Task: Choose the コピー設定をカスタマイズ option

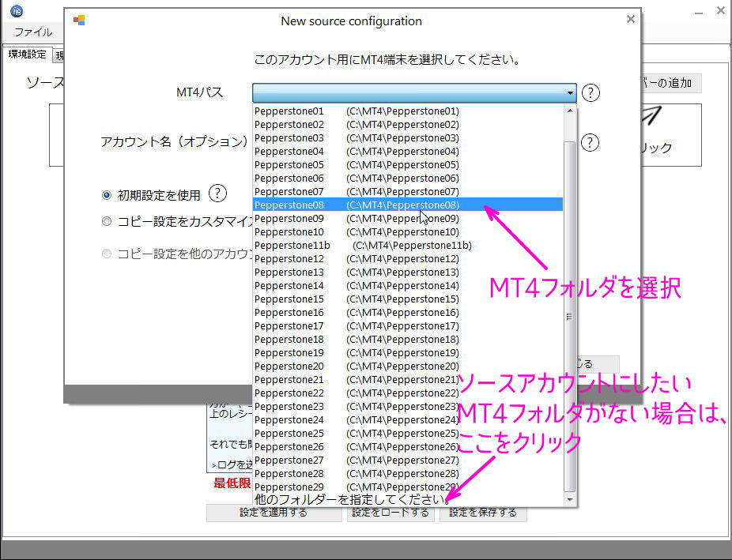Action: [107, 221]
